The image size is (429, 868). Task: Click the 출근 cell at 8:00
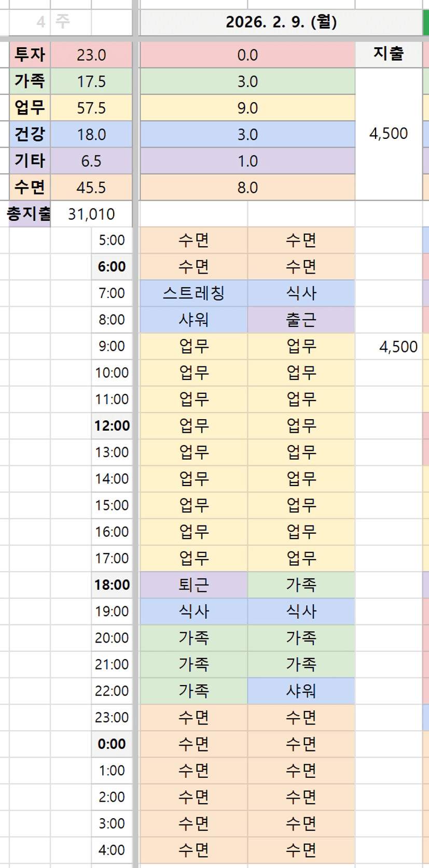click(x=301, y=320)
